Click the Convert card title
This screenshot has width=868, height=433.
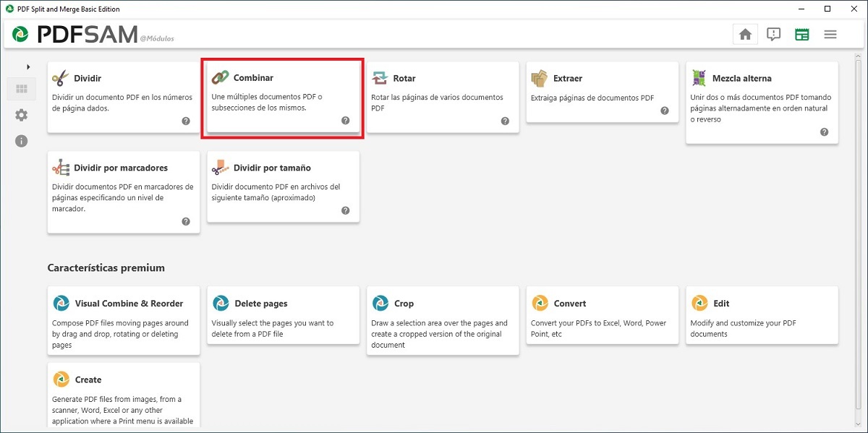click(x=570, y=304)
